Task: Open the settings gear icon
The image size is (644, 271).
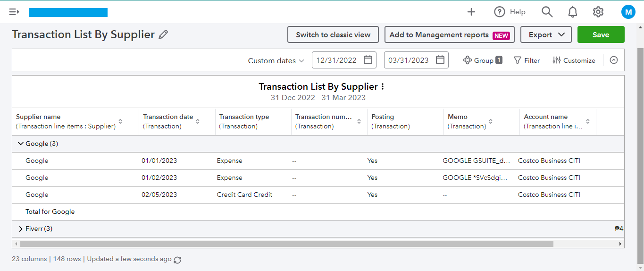Action: click(x=598, y=12)
